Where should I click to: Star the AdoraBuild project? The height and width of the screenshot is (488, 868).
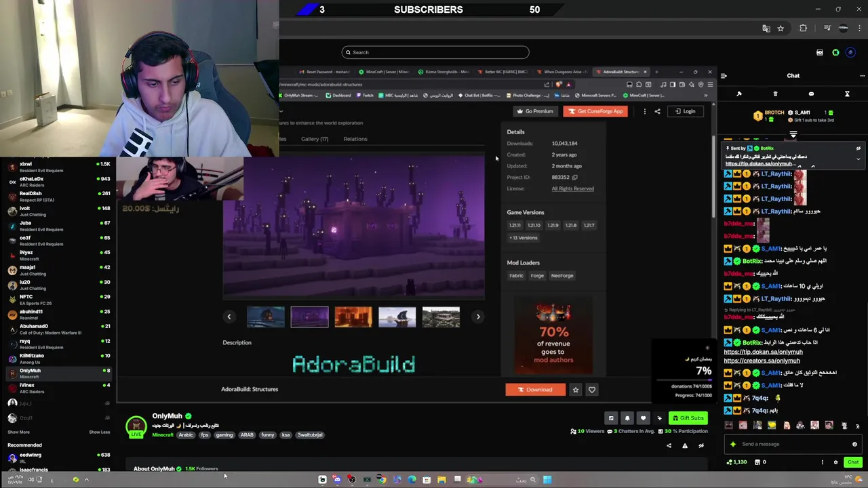pyautogui.click(x=576, y=390)
